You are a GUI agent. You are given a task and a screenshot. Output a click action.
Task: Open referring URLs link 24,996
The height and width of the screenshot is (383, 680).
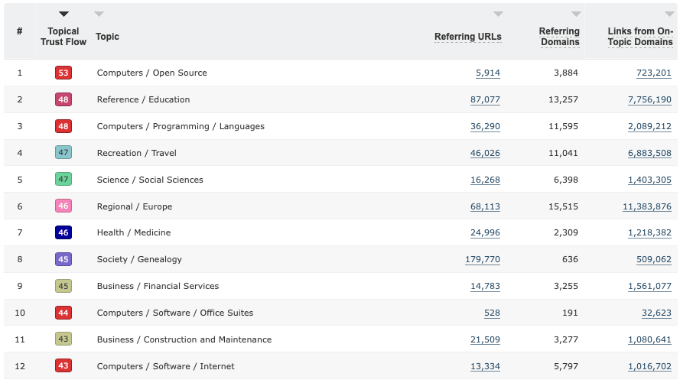click(x=485, y=233)
